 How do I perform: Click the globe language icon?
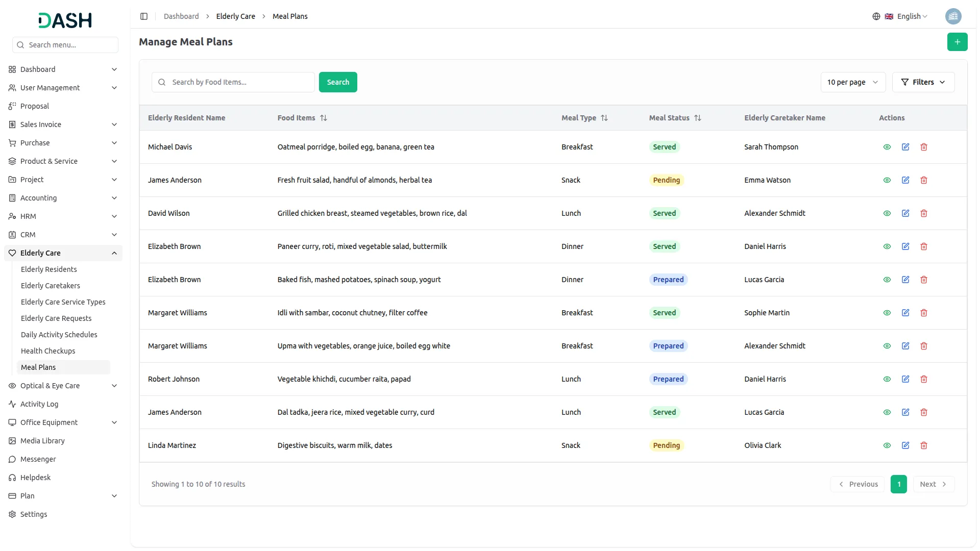click(876, 16)
